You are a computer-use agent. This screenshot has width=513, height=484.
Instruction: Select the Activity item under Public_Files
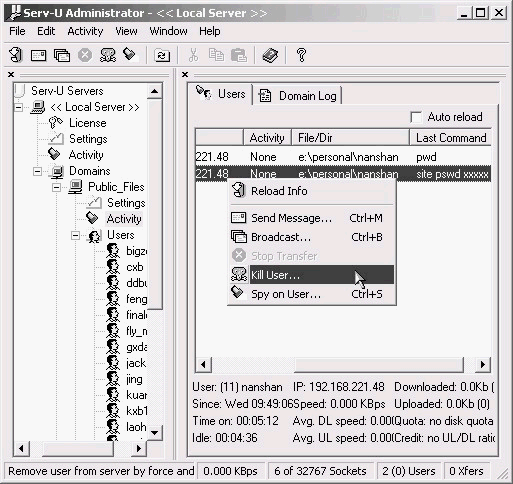(124, 219)
